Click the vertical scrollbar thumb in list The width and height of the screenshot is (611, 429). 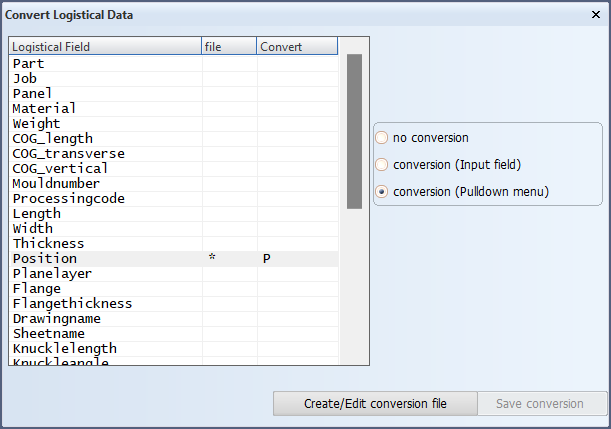[x=354, y=131]
